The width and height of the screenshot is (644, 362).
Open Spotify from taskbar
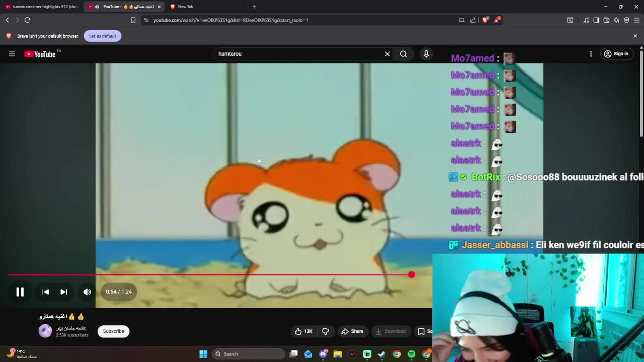(412, 354)
